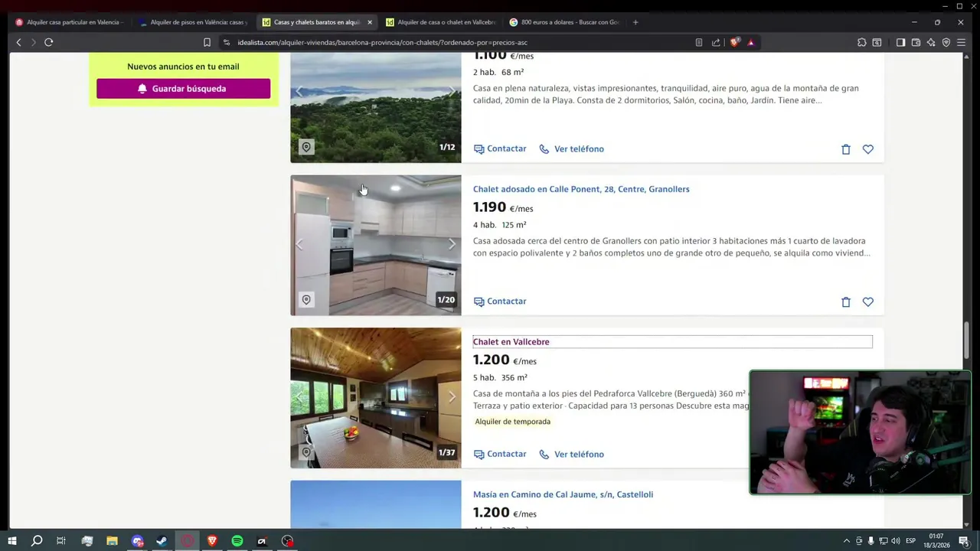This screenshot has width=980, height=551.
Task: Click Contactar on the Granollers chalet listing
Action: tap(500, 302)
